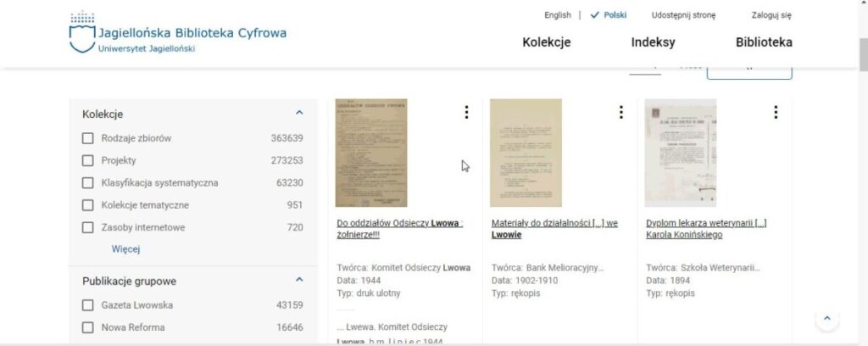Open three-dot menu for Dyplom lekarza weterynarii
Viewport: 868px width, 346px height.
(x=776, y=112)
